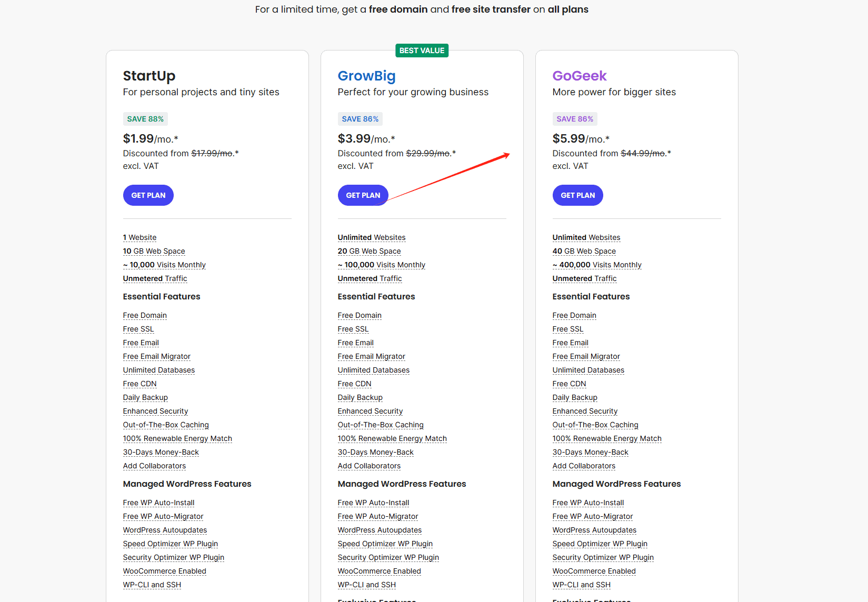Screen dimensions: 868x602
Task: Click GET PLAN button for GoGeek plan
Action: coord(578,195)
